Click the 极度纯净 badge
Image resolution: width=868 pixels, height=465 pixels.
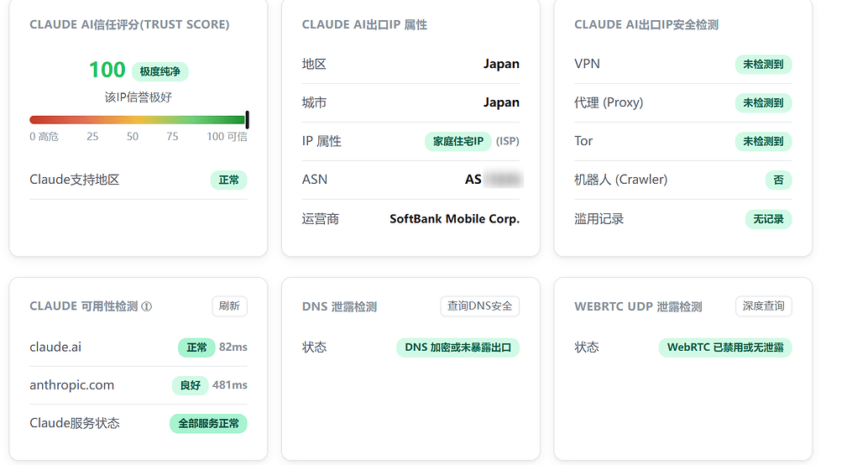[160, 71]
